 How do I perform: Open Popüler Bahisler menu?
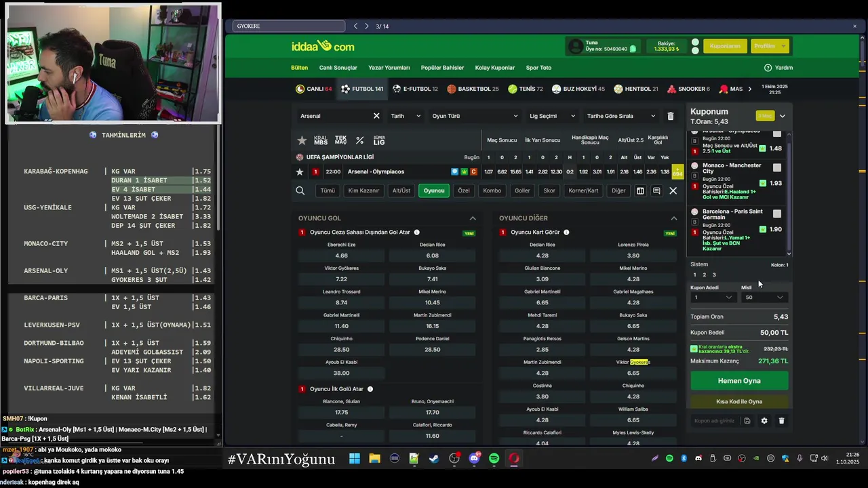(x=442, y=68)
